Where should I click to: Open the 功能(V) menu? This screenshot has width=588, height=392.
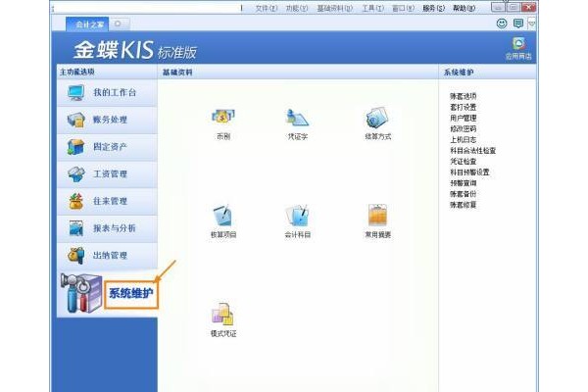pyautogui.click(x=297, y=8)
